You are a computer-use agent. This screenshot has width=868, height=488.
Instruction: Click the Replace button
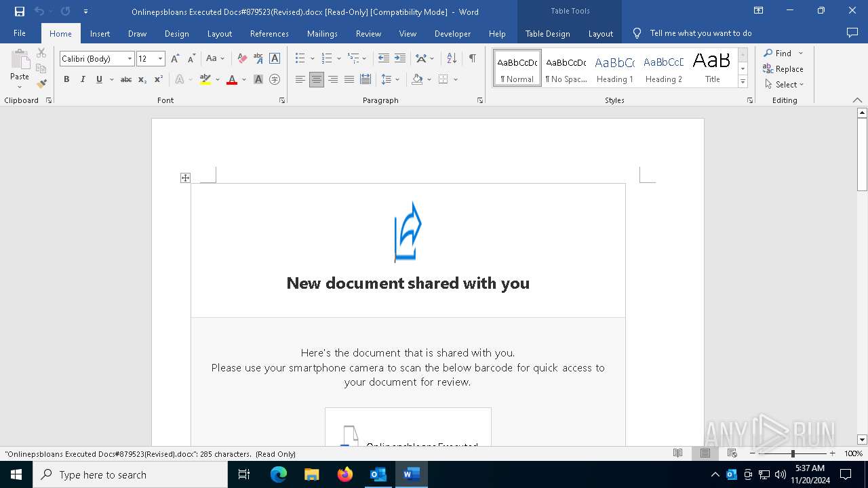click(x=783, y=68)
